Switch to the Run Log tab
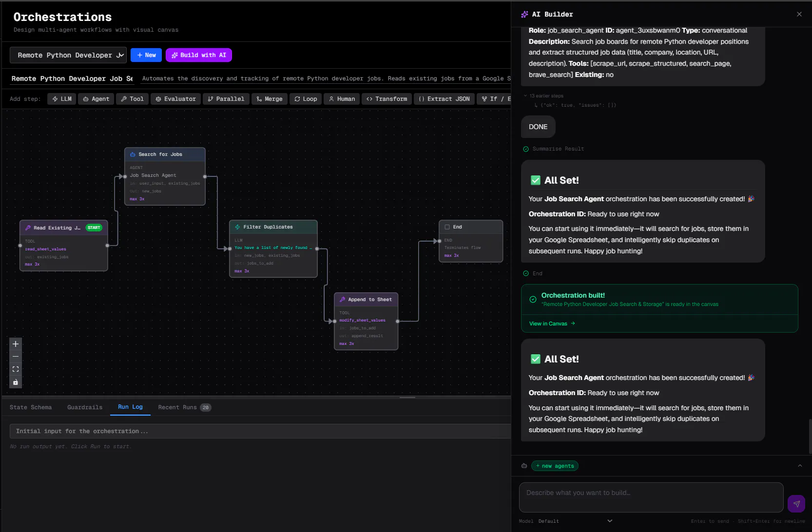The height and width of the screenshot is (532, 812). 130,407
